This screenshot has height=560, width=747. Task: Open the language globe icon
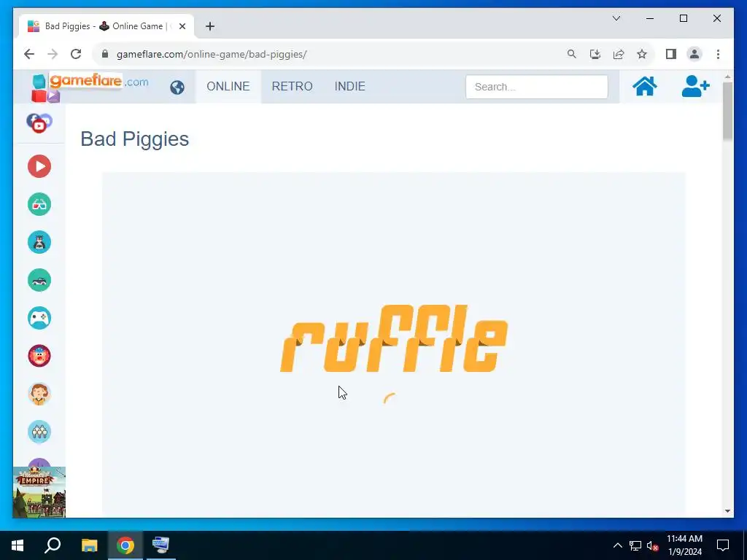177,87
